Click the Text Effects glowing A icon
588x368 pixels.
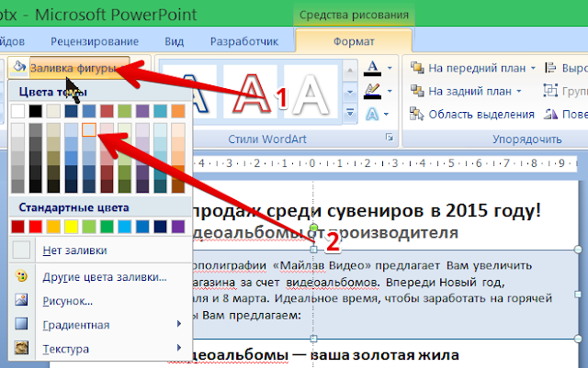click(372, 114)
